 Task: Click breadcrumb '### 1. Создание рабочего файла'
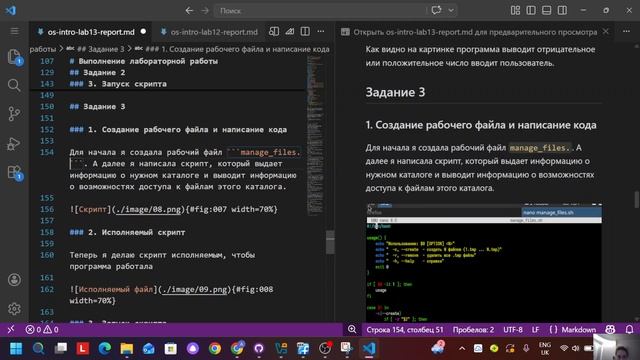(x=238, y=49)
